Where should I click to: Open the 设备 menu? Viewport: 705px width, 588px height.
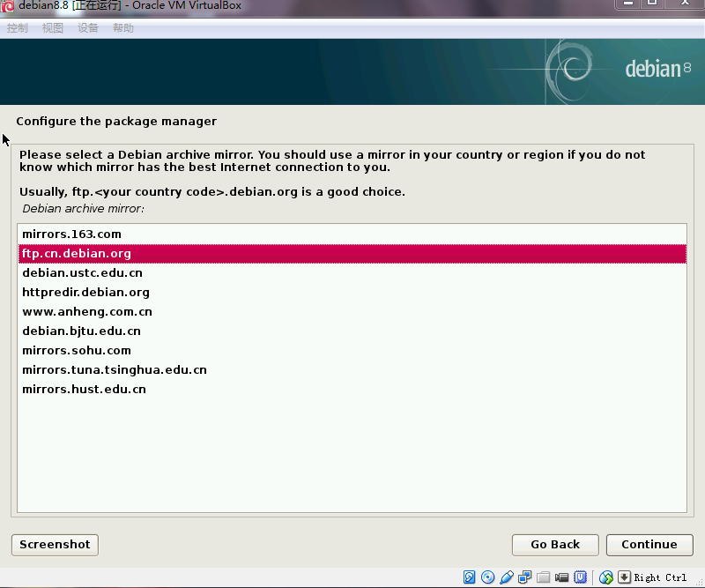pyautogui.click(x=88, y=28)
